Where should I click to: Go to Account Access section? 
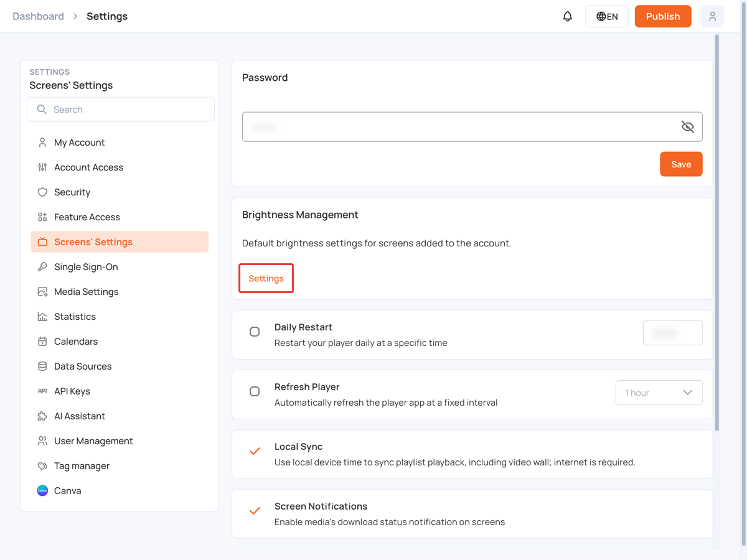[120, 167]
